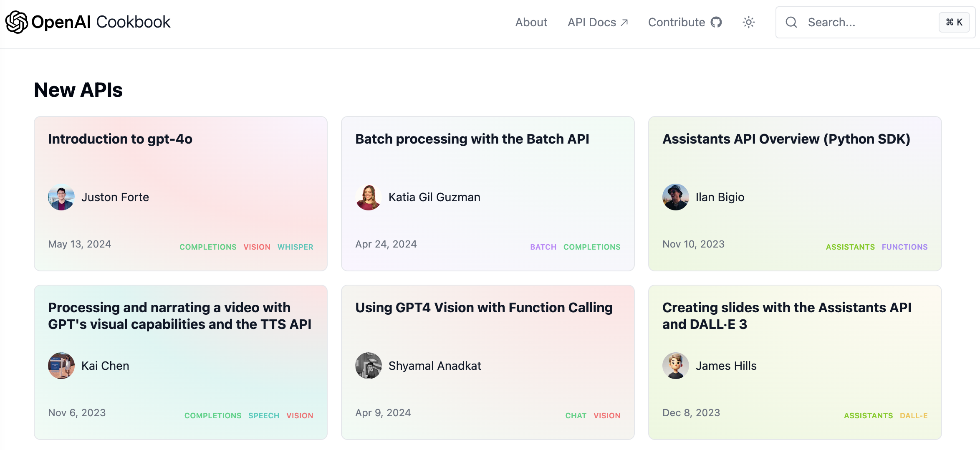Click the Nov 6, 2023 date

pyautogui.click(x=77, y=412)
